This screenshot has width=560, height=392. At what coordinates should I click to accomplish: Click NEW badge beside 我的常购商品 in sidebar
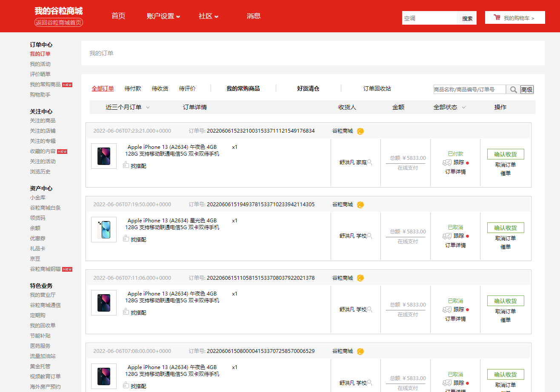(67, 85)
